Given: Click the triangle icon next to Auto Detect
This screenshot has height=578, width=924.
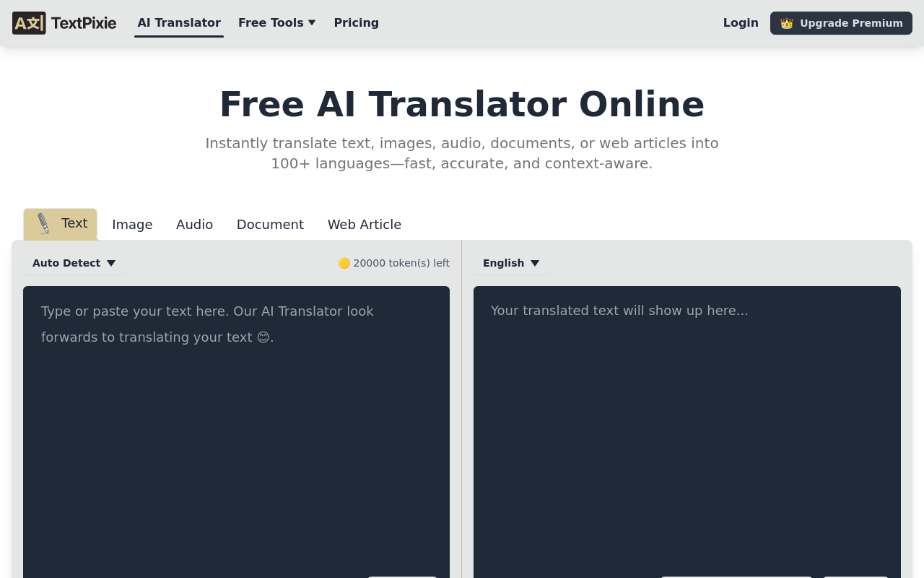Looking at the screenshot, I should 111,263.
